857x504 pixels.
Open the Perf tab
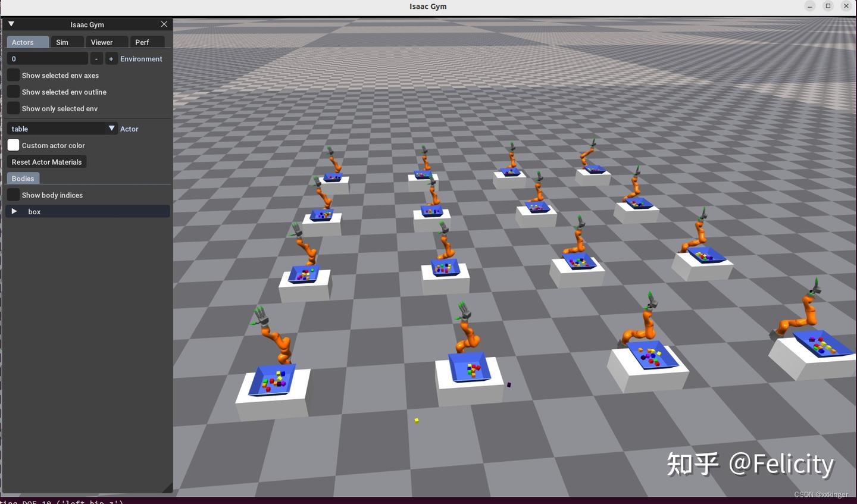146,42
